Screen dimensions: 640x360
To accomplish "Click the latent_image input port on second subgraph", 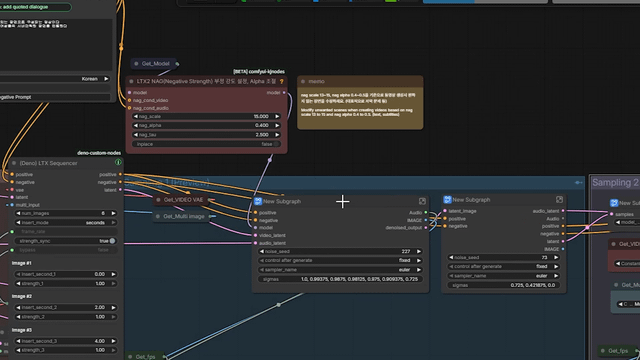I will (445, 211).
